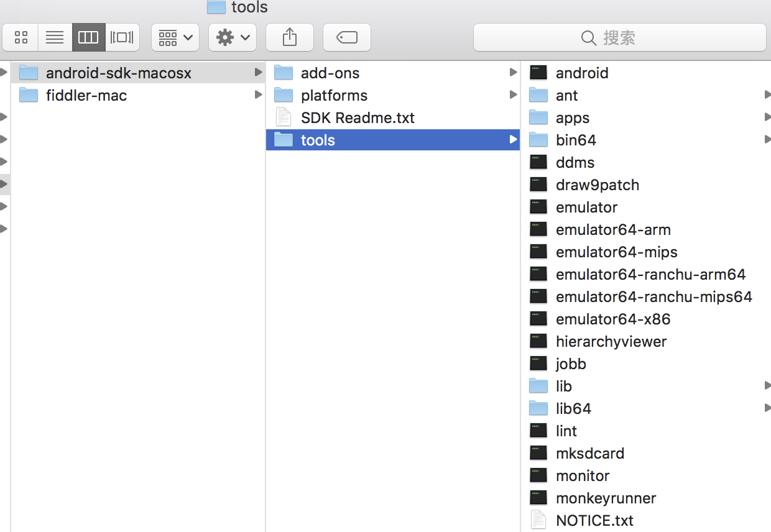Switch to list view mode
The image size is (771, 532).
pyautogui.click(x=55, y=37)
